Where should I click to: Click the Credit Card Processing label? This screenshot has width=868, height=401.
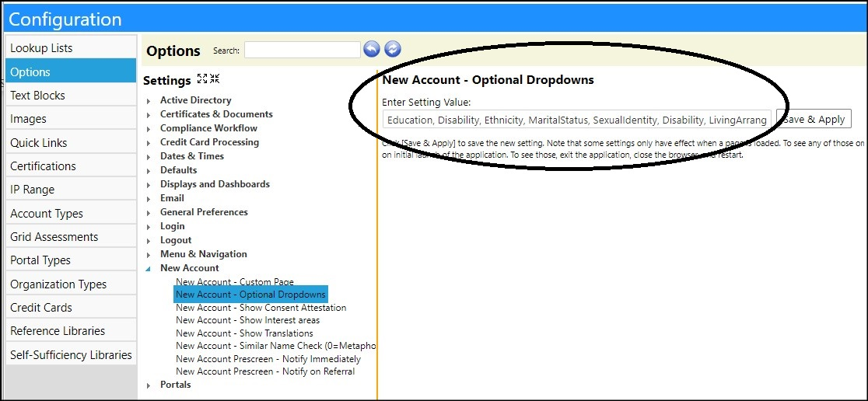tap(209, 142)
